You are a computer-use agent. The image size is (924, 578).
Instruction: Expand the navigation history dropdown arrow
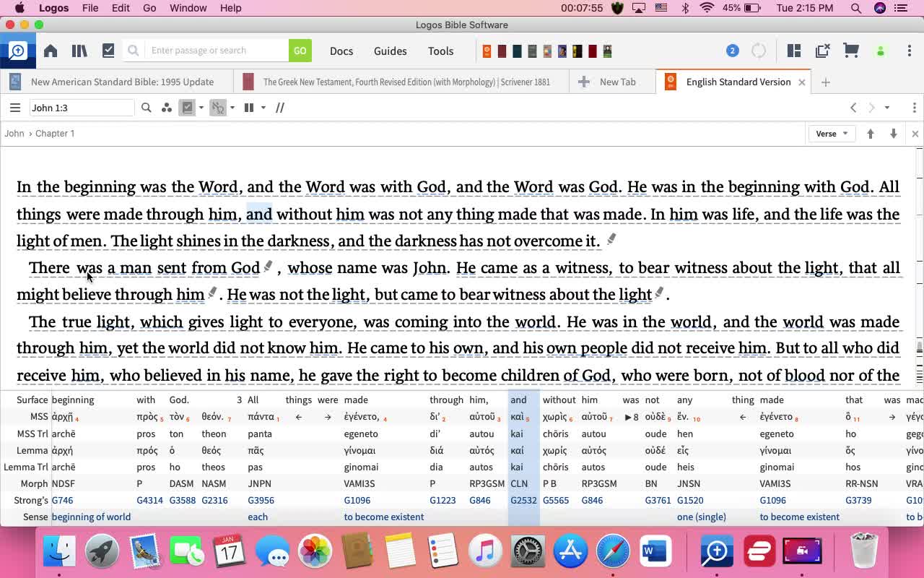tap(887, 108)
